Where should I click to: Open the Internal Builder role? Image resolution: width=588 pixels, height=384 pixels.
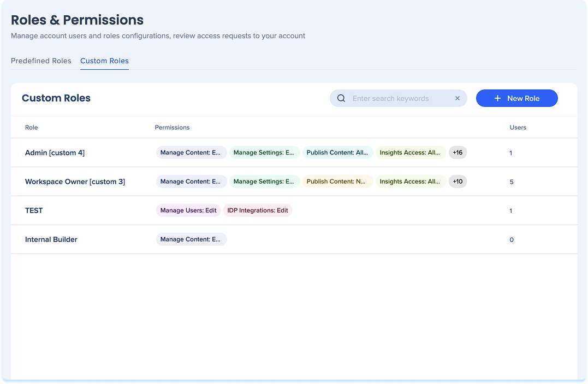coord(51,239)
